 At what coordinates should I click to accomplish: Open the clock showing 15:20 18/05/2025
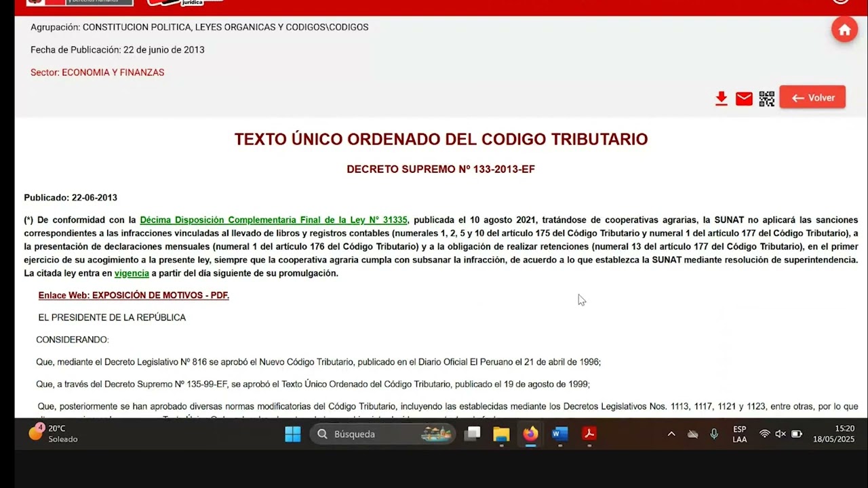click(x=834, y=434)
